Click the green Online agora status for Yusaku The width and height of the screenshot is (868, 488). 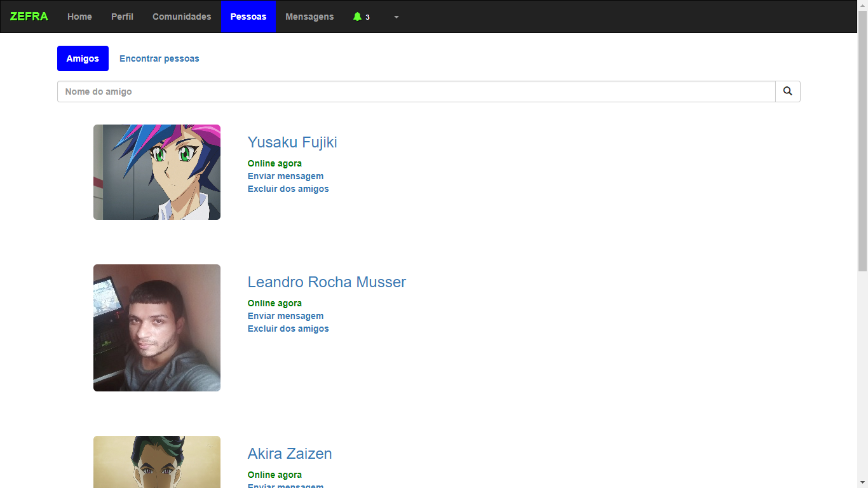point(275,163)
